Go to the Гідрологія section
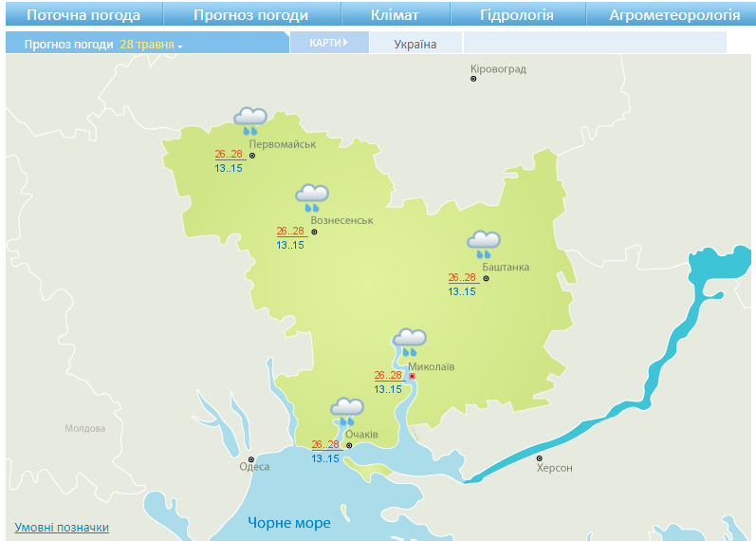 517,15
